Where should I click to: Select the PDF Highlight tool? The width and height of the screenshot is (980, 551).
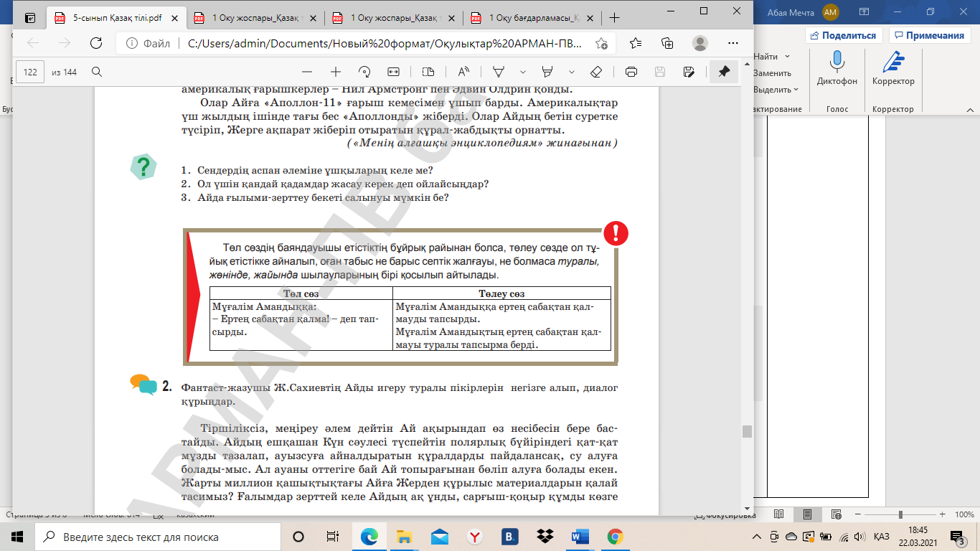point(547,72)
